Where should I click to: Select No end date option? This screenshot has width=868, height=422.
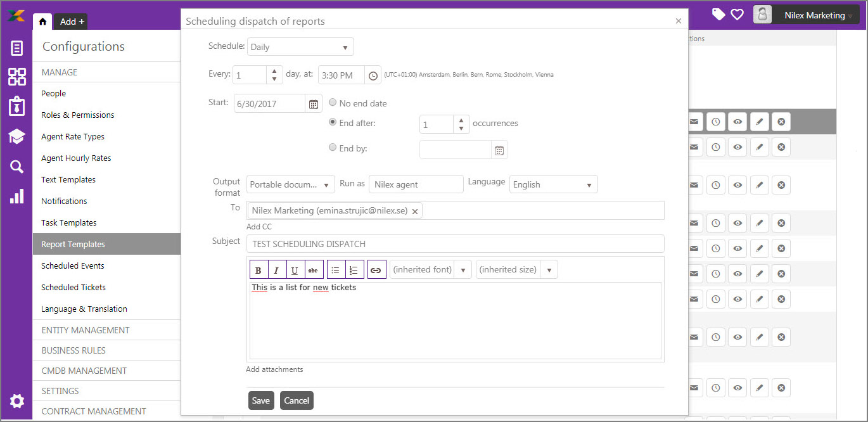pos(333,103)
